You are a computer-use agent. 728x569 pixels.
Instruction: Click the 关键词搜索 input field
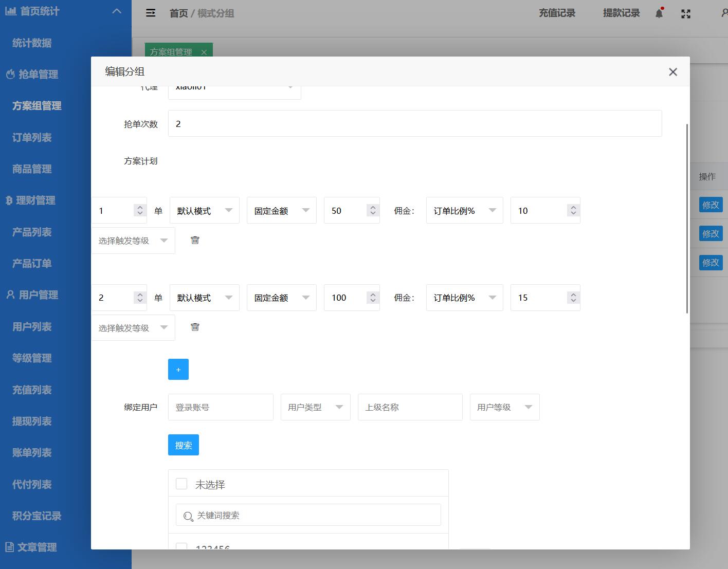coord(308,515)
